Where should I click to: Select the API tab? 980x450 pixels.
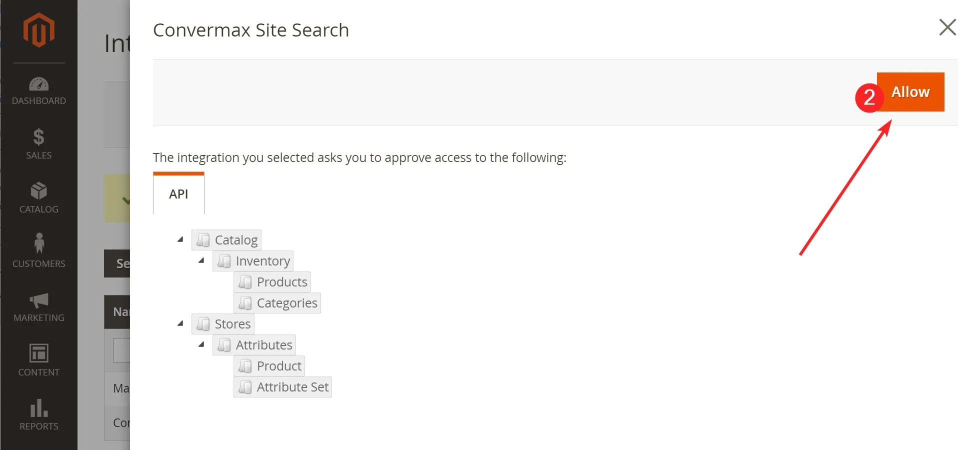click(178, 194)
